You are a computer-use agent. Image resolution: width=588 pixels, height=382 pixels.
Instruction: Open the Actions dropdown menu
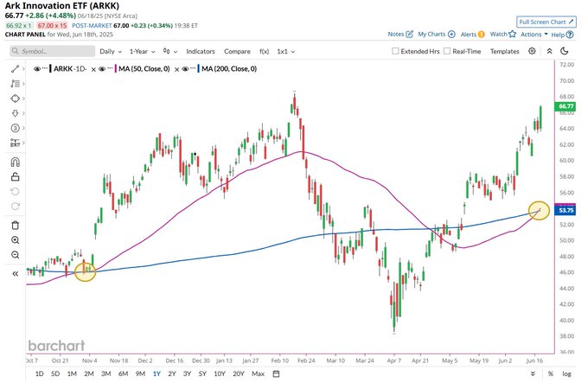pos(534,35)
